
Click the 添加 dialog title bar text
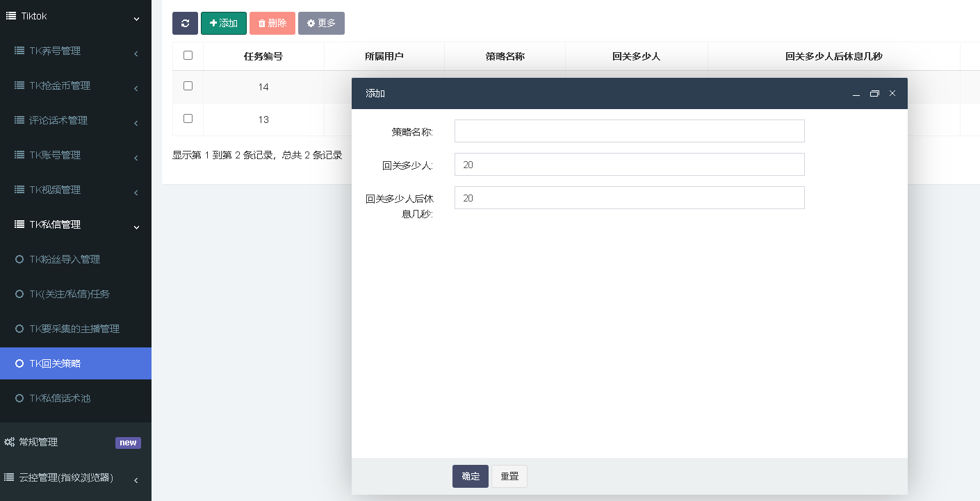(x=375, y=93)
